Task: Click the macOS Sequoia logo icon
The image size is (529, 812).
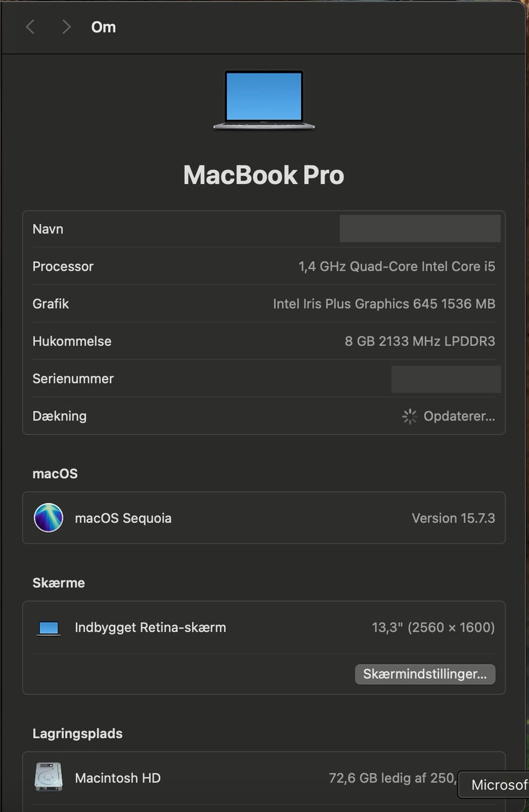Action: 48,518
